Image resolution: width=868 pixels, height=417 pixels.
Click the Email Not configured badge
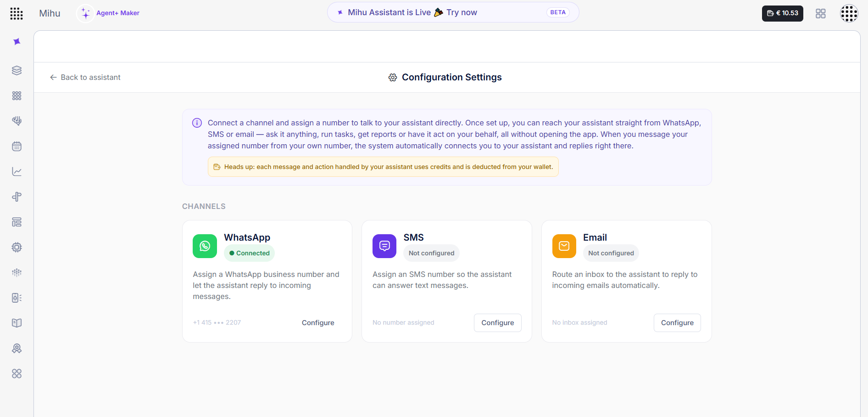tap(611, 253)
